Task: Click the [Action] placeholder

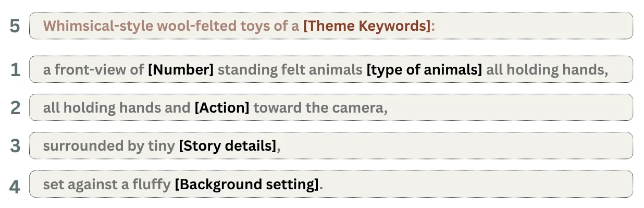Action: tap(222, 108)
